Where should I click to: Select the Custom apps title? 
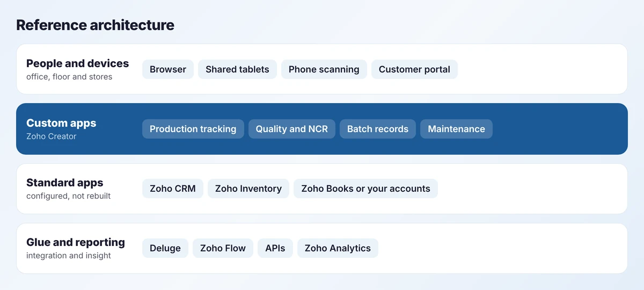click(x=61, y=123)
